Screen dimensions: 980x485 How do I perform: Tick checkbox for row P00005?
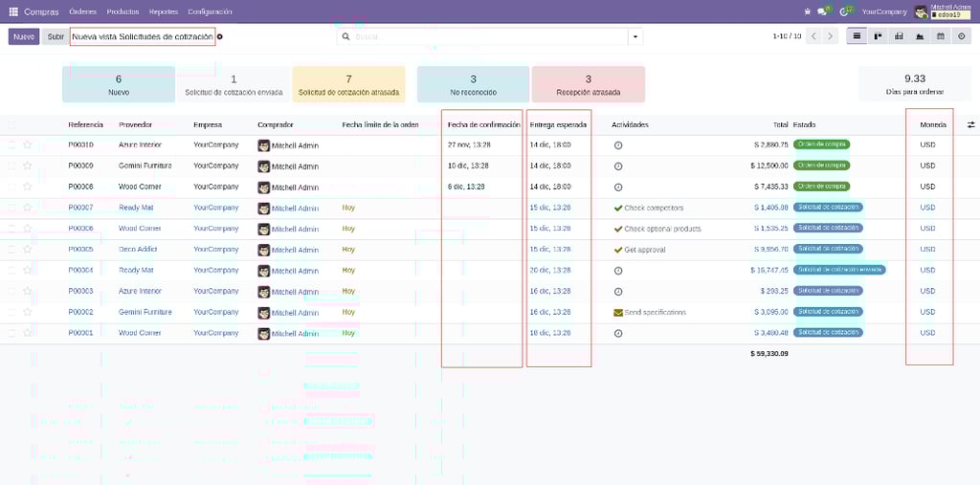(x=11, y=250)
